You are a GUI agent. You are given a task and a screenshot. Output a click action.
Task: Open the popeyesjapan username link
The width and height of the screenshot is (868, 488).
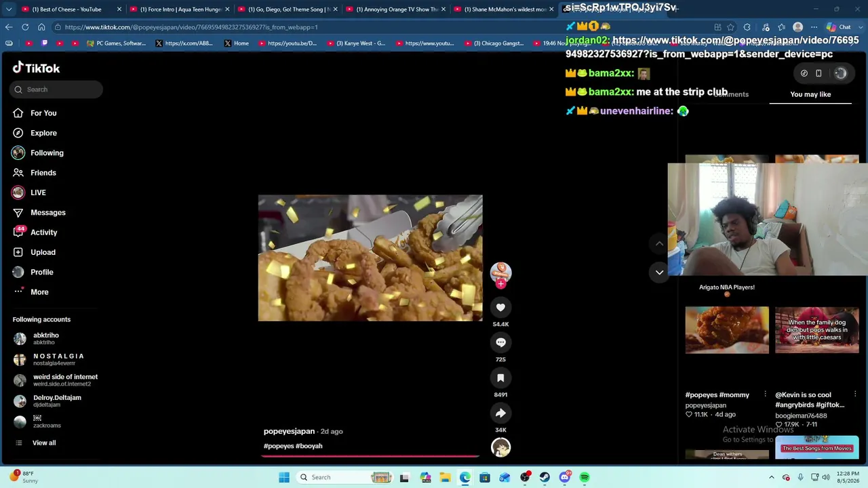[x=289, y=431]
